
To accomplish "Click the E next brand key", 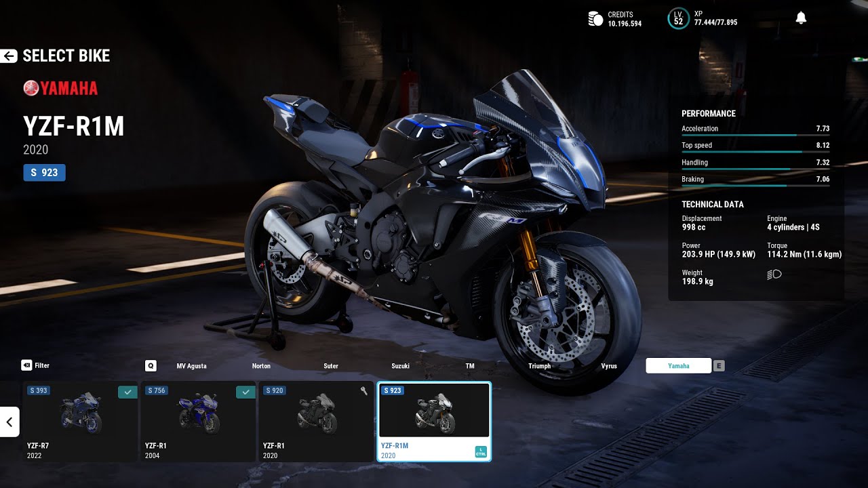I will (719, 366).
